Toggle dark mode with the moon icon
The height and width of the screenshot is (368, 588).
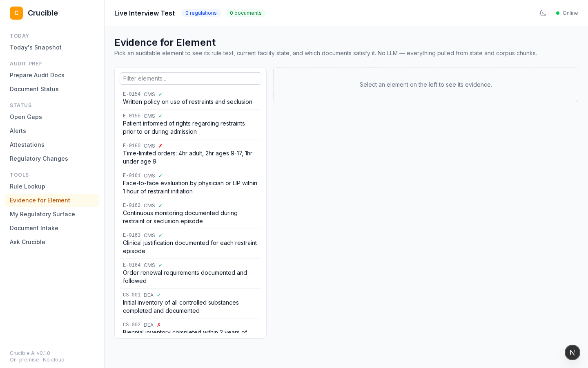[543, 13]
